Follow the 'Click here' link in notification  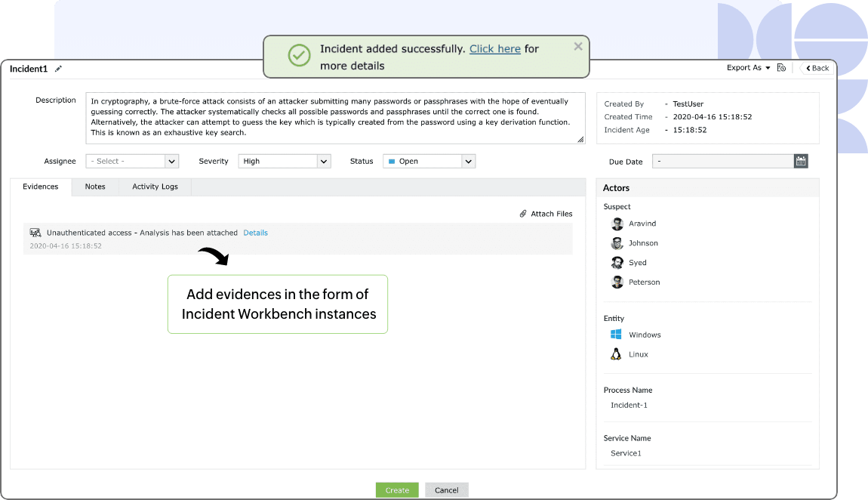click(495, 49)
